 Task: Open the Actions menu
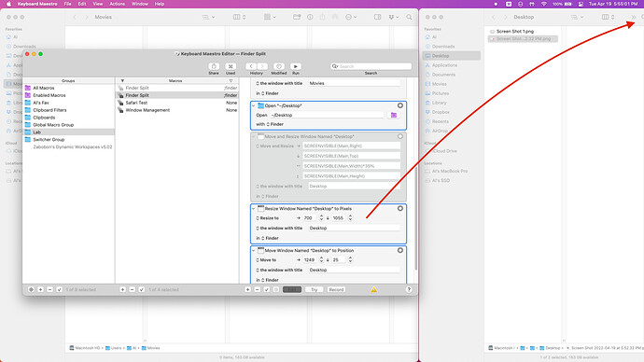click(x=117, y=4)
